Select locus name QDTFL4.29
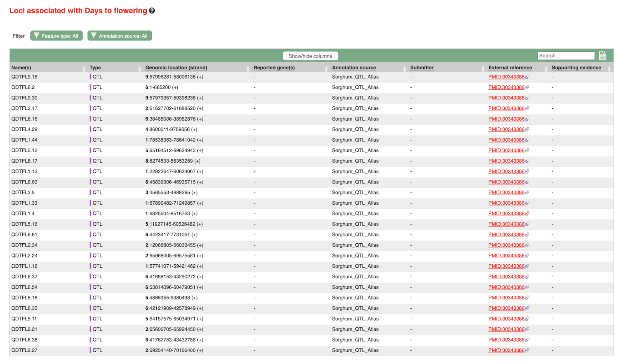Viewport: 620px width, 364px height. point(24,129)
